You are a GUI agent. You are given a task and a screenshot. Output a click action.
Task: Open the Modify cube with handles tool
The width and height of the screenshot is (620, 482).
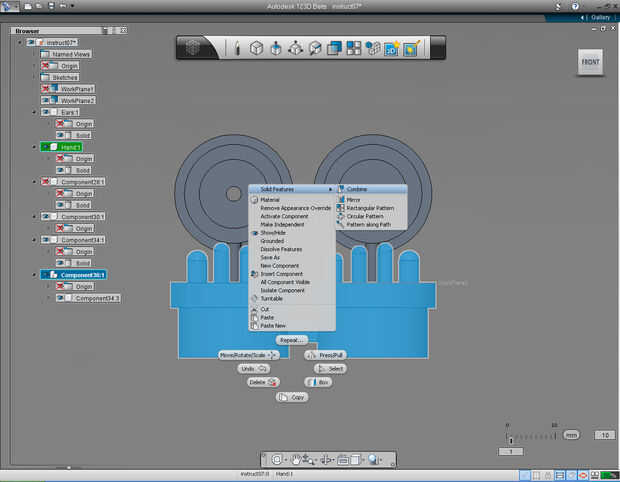(x=295, y=48)
